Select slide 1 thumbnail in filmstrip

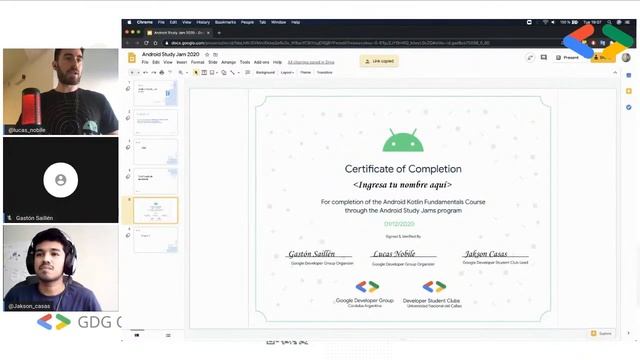point(156,93)
